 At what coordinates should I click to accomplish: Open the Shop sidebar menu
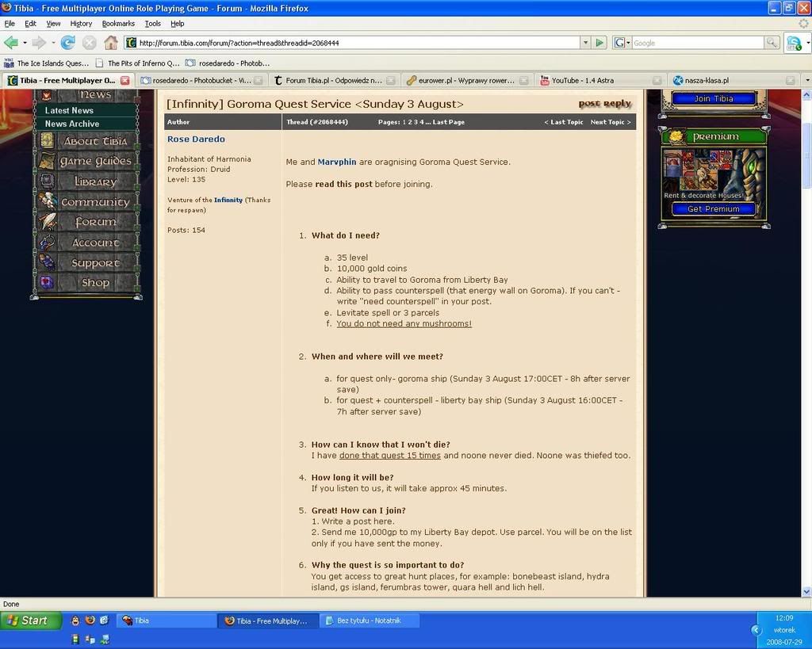pyautogui.click(x=87, y=283)
